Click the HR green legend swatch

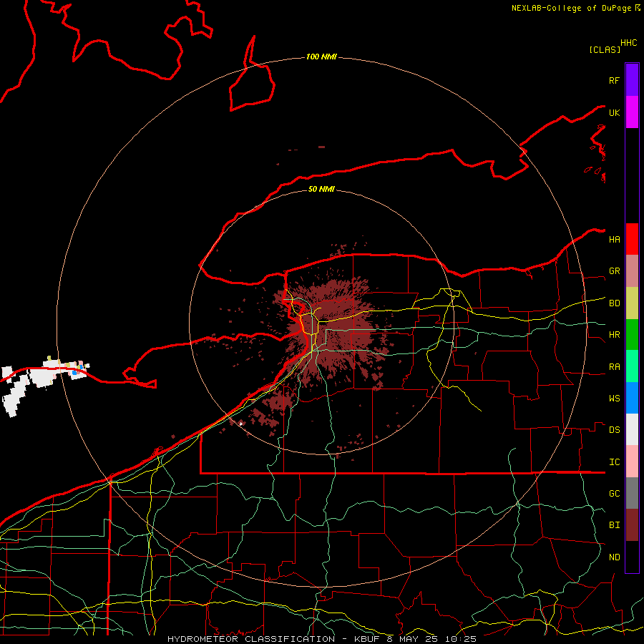tap(632, 335)
